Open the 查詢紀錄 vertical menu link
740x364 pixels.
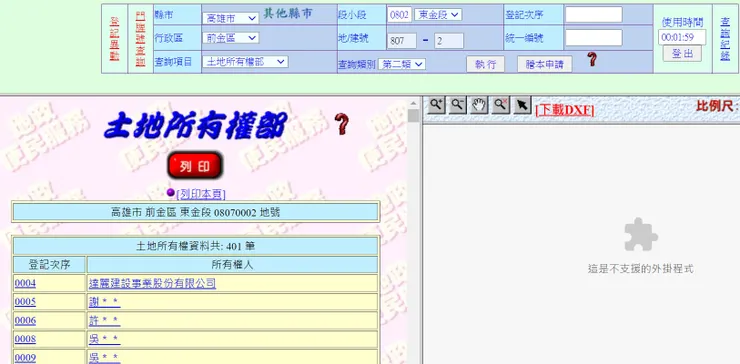point(725,39)
